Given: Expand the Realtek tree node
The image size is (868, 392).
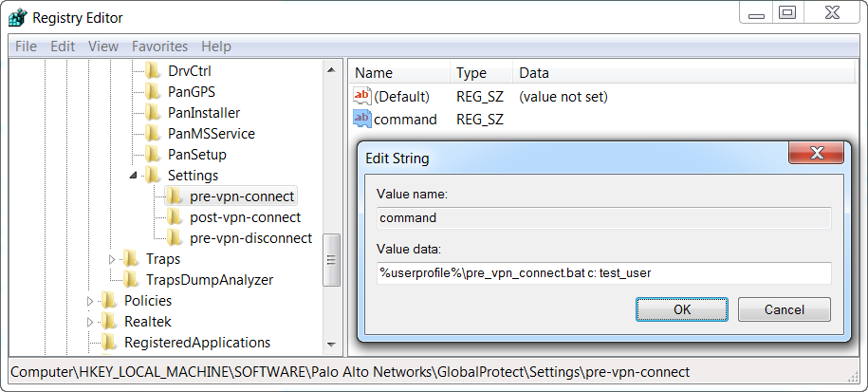Looking at the screenshot, I should pos(91,322).
